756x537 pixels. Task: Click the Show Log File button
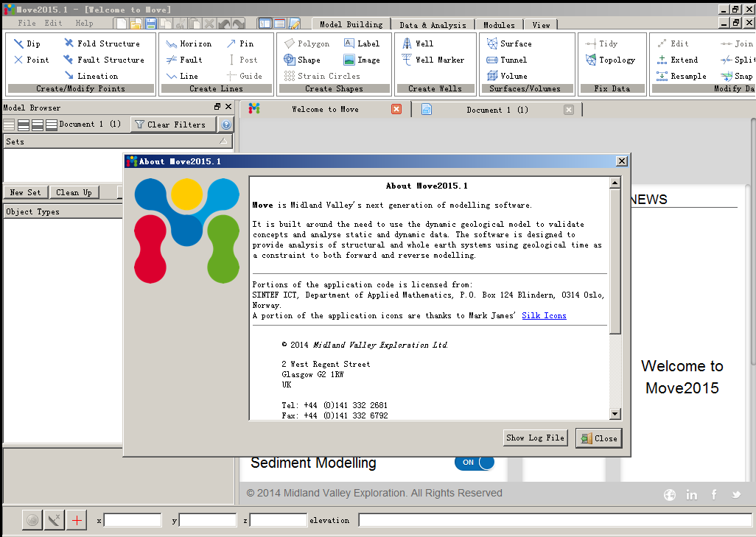535,438
